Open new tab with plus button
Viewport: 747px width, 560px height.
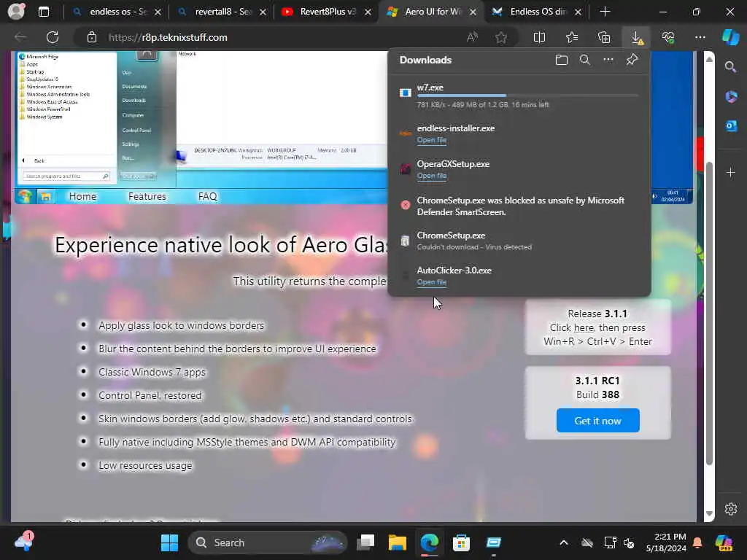click(605, 12)
